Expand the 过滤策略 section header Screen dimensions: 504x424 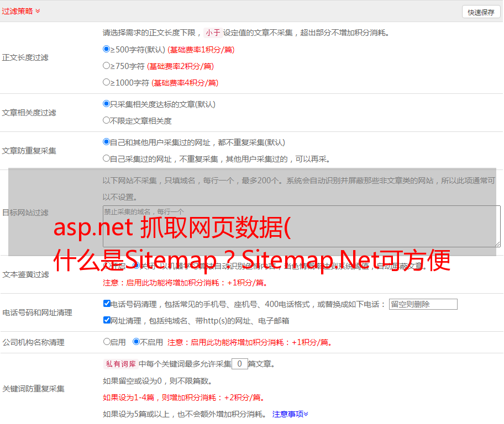point(21,11)
